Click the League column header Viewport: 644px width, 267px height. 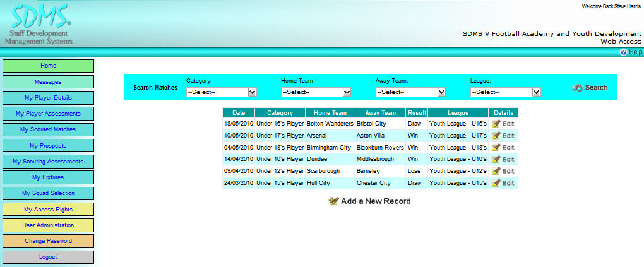tap(458, 112)
